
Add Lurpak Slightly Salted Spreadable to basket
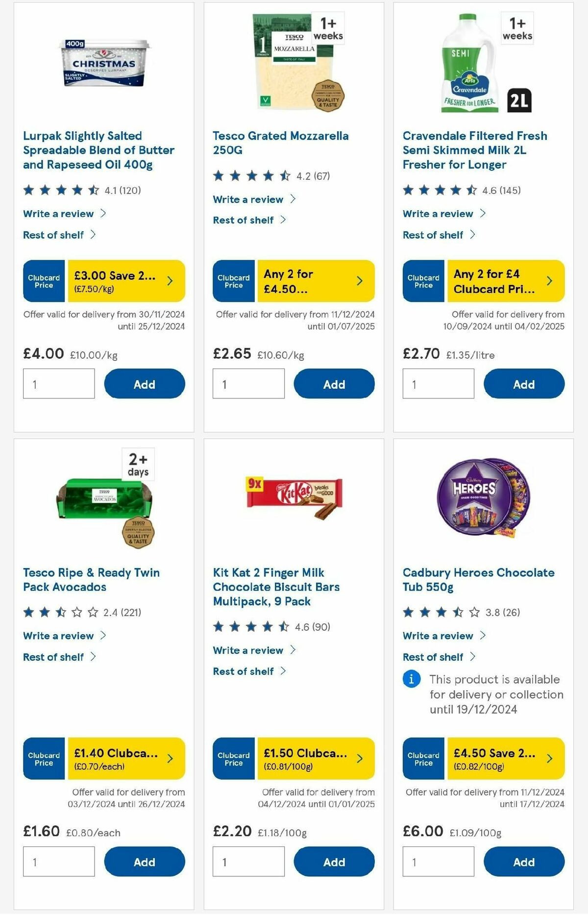[x=143, y=384]
